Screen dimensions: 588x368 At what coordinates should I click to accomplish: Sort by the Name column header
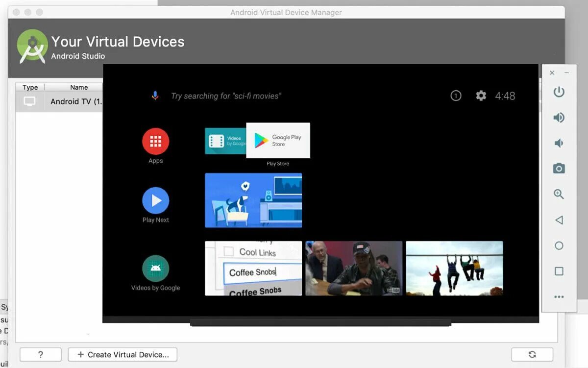74,87
